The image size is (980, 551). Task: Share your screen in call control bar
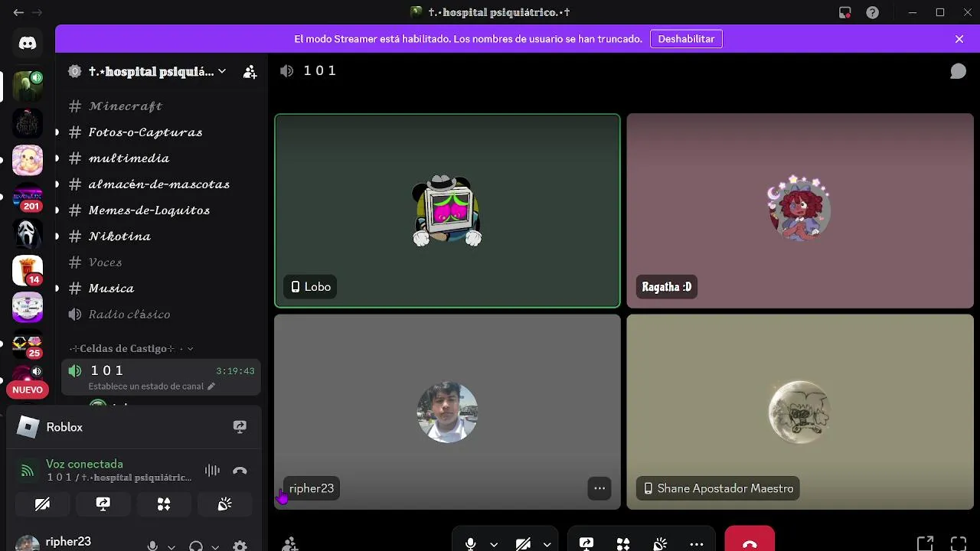point(586,543)
